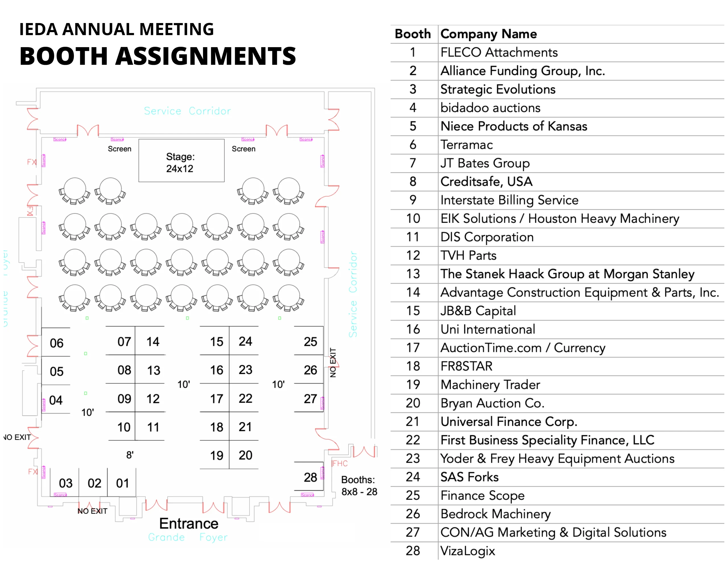The height and width of the screenshot is (582, 728).
Task: Click booth 26 on the floor plan
Action: 310,370
